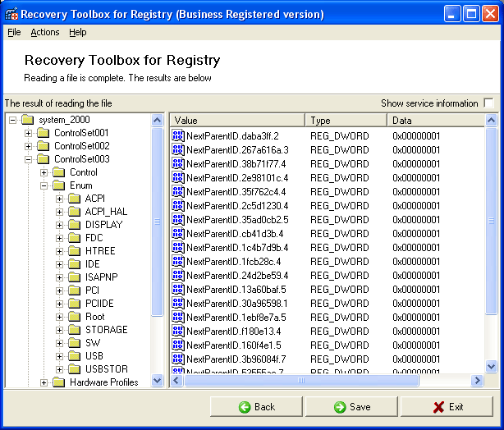Click the horizontal scrollbar thumb in values list
This screenshot has height=430, width=504.
301,381
